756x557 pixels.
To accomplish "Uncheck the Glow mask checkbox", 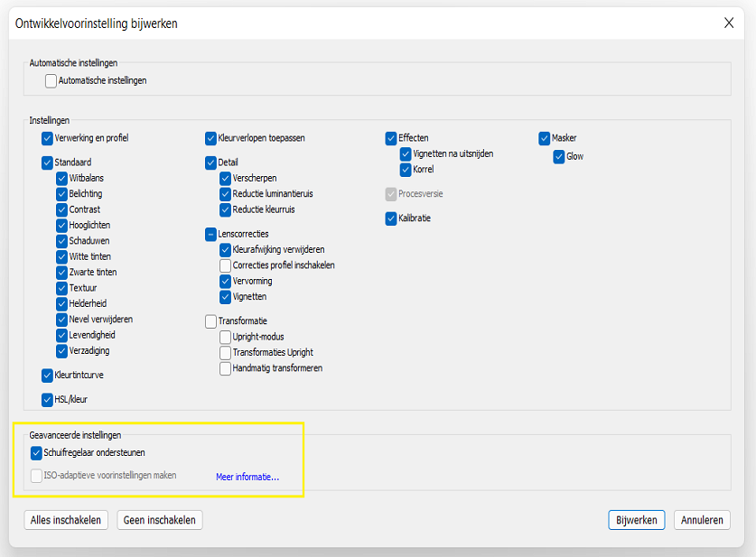I will click(x=560, y=156).
